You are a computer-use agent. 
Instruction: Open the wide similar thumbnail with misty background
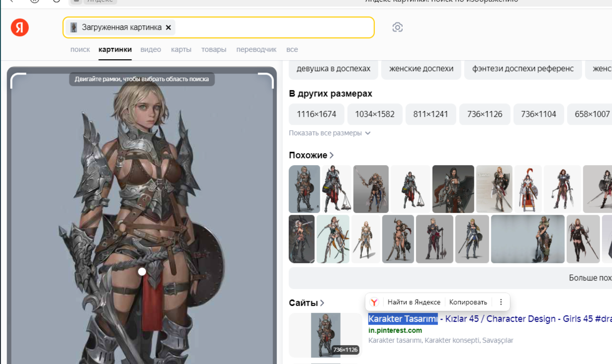pyautogui.click(x=528, y=239)
